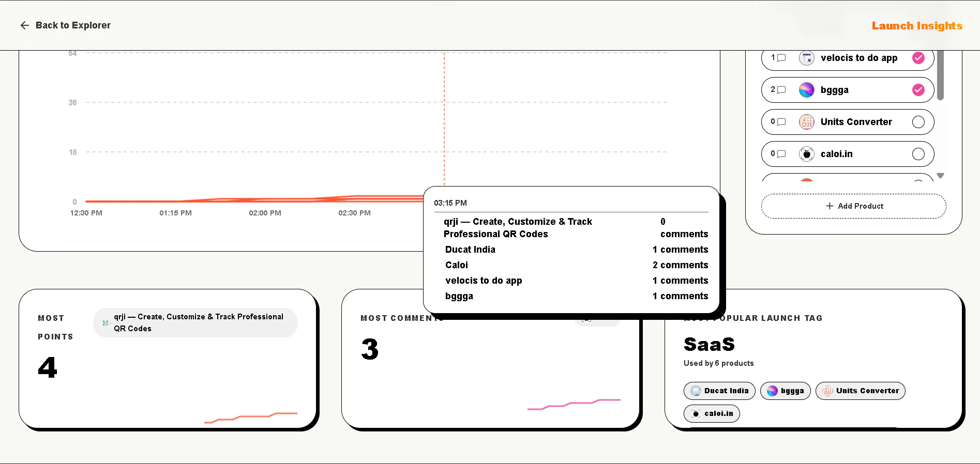The image size is (980, 464).
Task: Click the Ducat India chip icon
Action: coord(696,391)
